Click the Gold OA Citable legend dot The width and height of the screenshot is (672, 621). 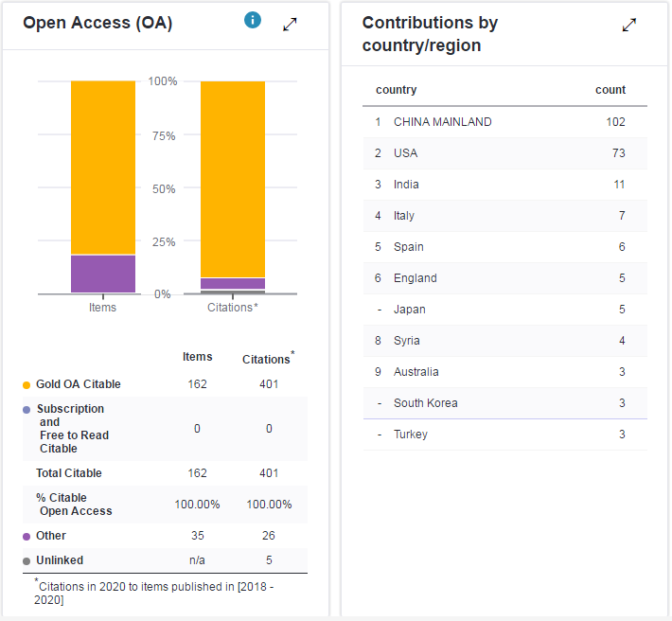tap(27, 385)
